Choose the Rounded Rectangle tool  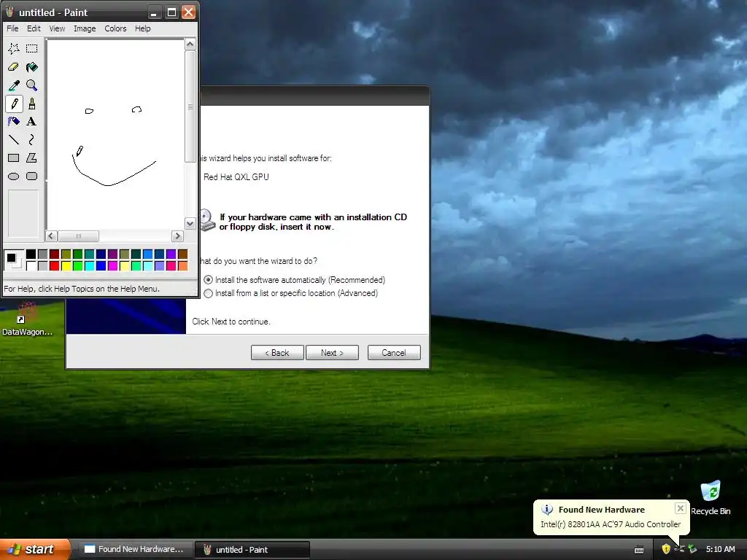32,176
